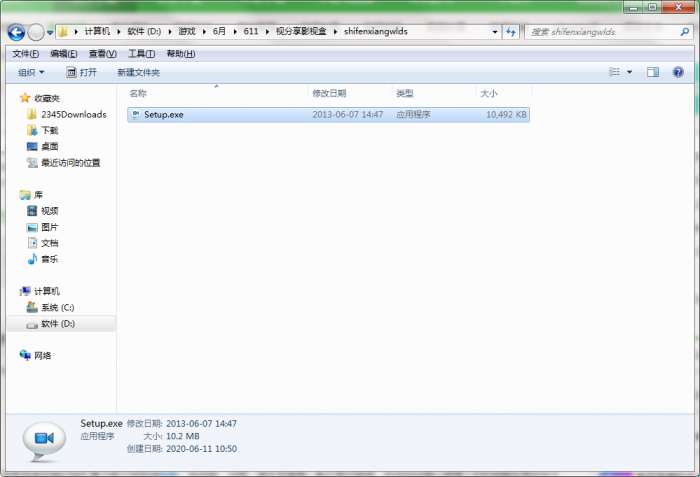
Task: Create a folder with 新建文件夹
Action: pyautogui.click(x=138, y=72)
